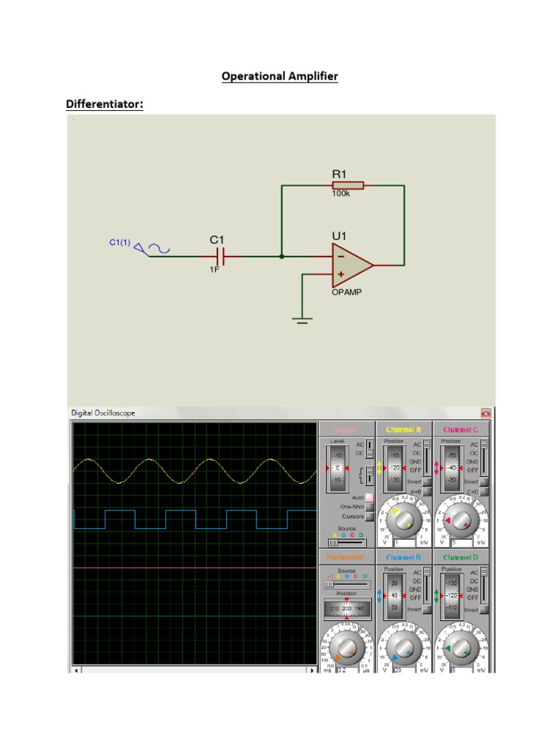Click the Channel A volts-per-division knob

(x=404, y=519)
